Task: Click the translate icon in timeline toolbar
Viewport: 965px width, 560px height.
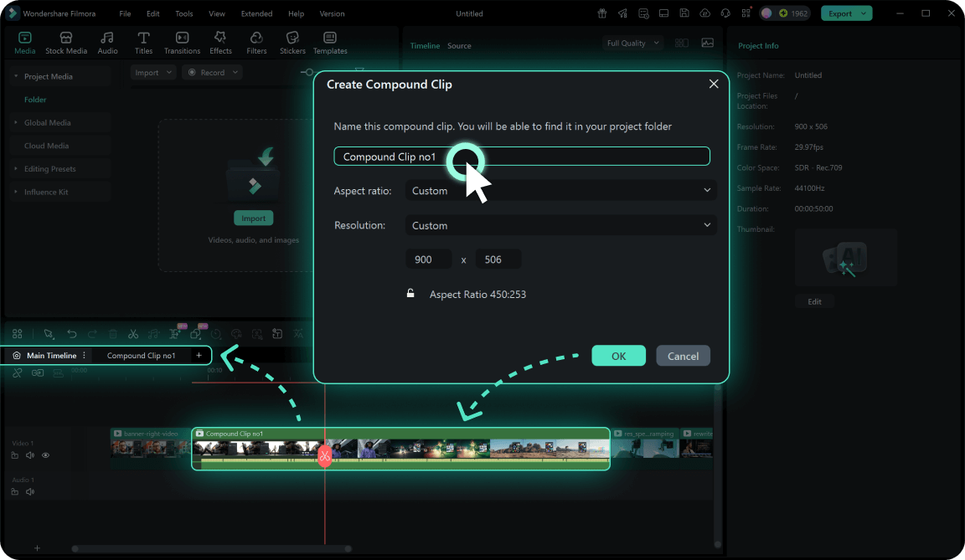Action: [298, 334]
